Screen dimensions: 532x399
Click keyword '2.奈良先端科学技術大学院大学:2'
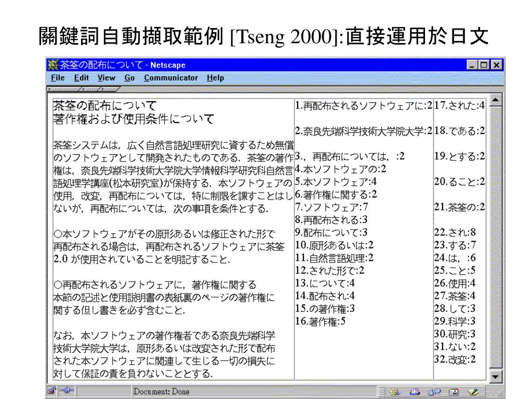click(363, 131)
